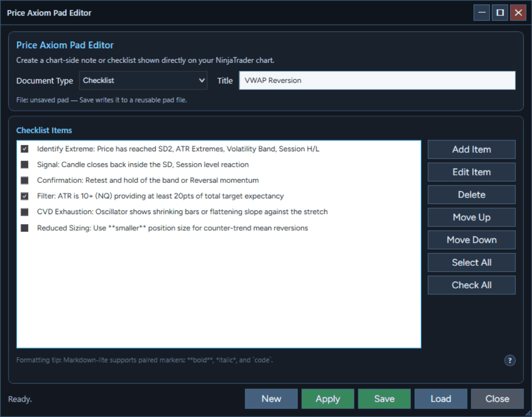Check the Reduced Sizing checkbox
532x417 pixels.
(x=25, y=228)
